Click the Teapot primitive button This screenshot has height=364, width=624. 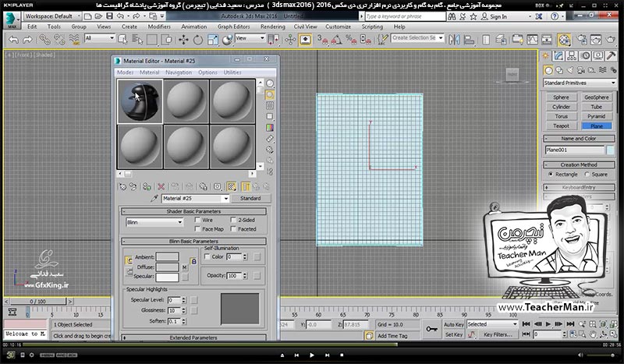561,125
